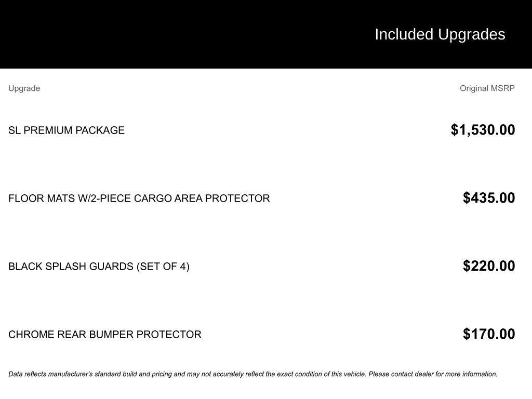Select the W/2-PIECE text in floor mats row
The height and width of the screenshot is (399, 532).
point(104,198)
